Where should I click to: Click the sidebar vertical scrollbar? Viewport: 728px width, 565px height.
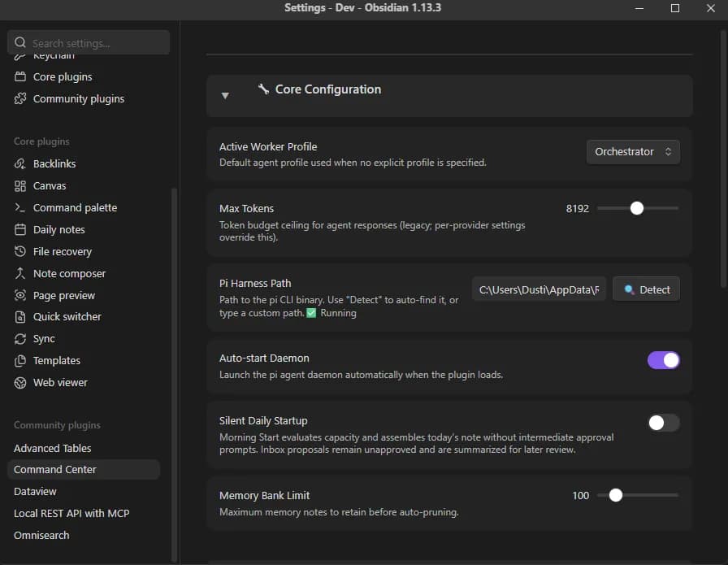coord(174,375)
